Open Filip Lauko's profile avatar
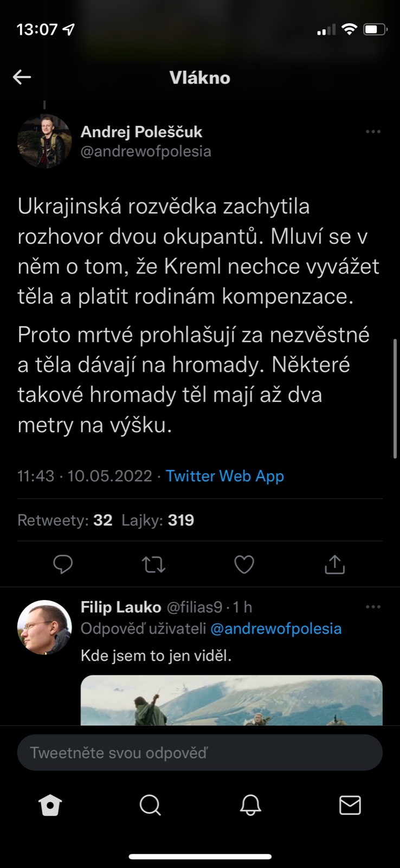This screenshot has width=400, height=868. click(44, 627)
